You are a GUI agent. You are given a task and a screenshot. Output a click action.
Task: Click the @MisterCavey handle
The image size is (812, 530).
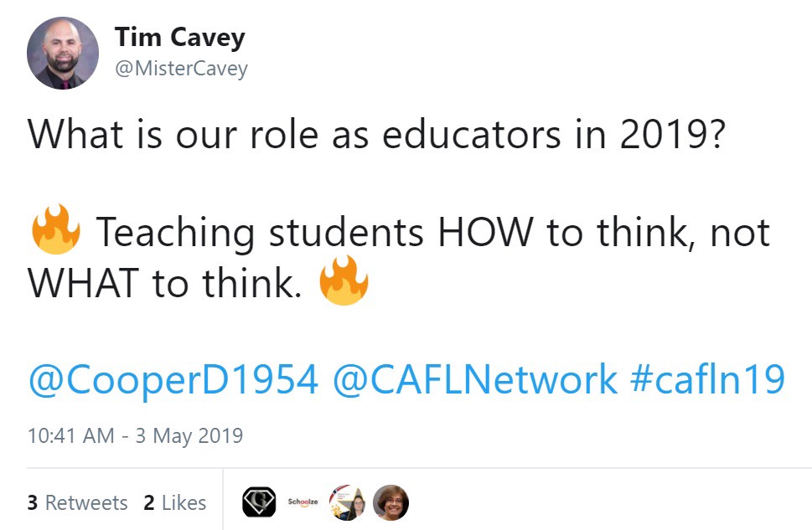(x=180, y=68)
